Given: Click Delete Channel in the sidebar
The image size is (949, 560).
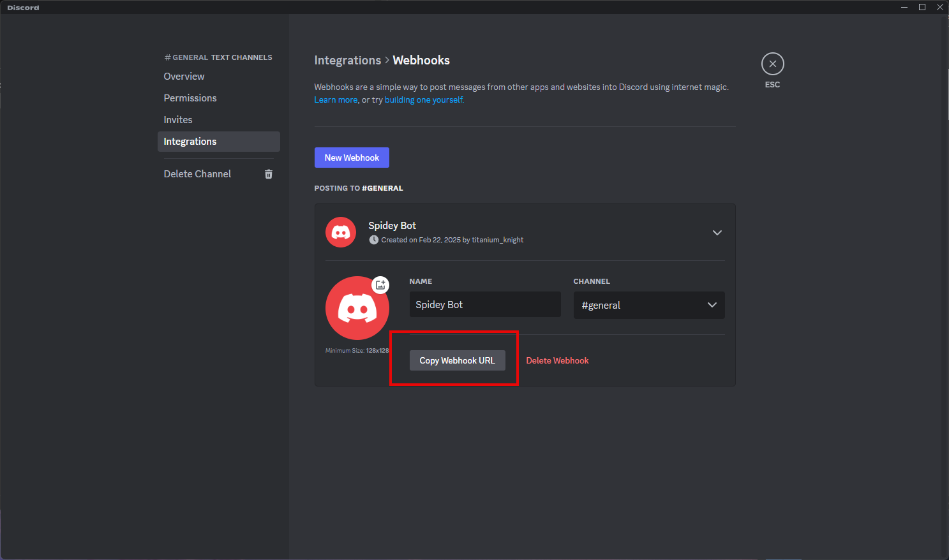Looking at the screenshot, I should [x=197, y=174].
